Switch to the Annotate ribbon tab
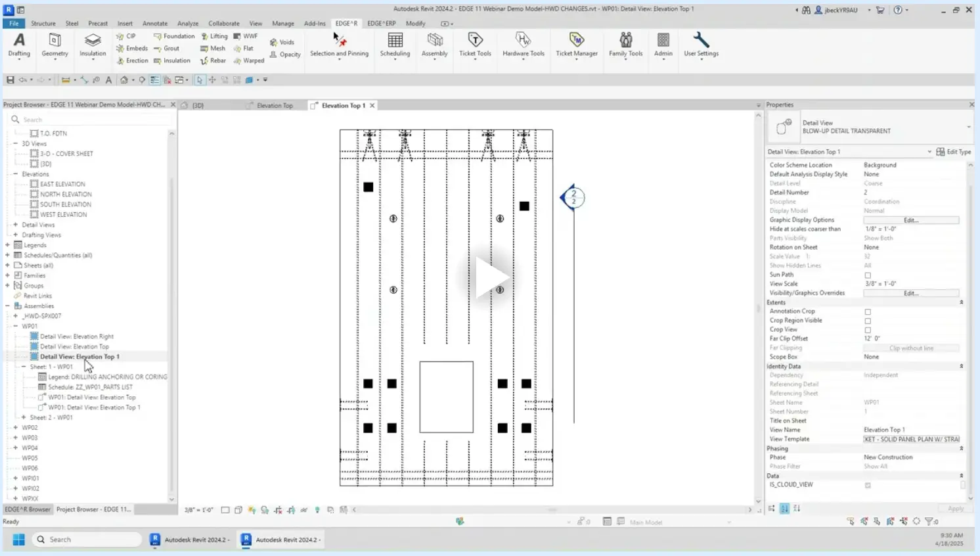980x556 pixels. (155, 24)
